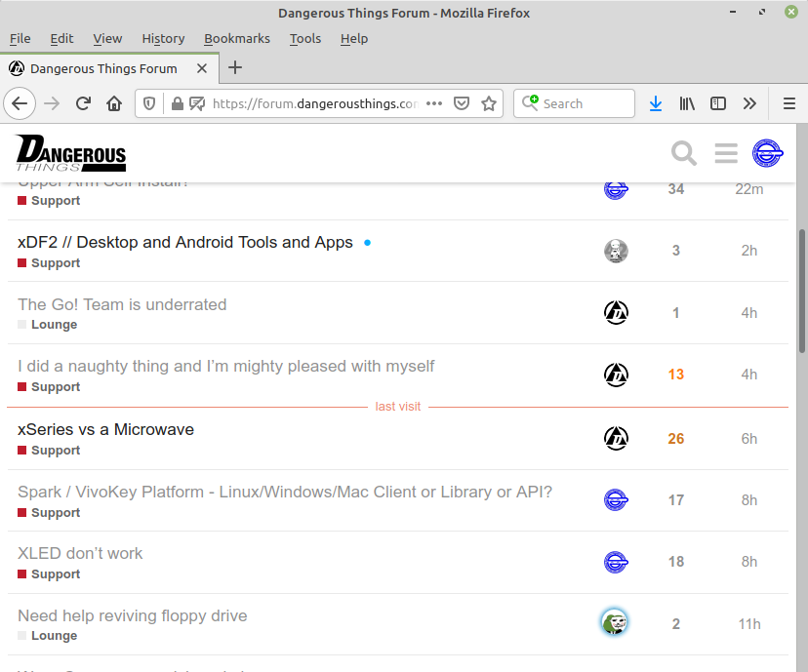Viewport: 808px width, 672px height.
Task: Open Spark / VivoKey Platform topic
Action: point(285,492)
